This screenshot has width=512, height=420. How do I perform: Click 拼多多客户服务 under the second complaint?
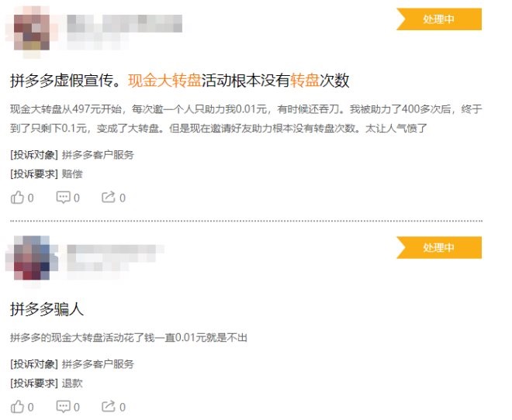pos(98,364)
